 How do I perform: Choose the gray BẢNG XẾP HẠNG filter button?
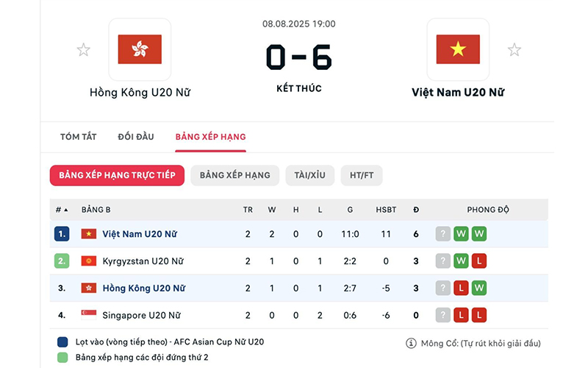pos(234,175)
